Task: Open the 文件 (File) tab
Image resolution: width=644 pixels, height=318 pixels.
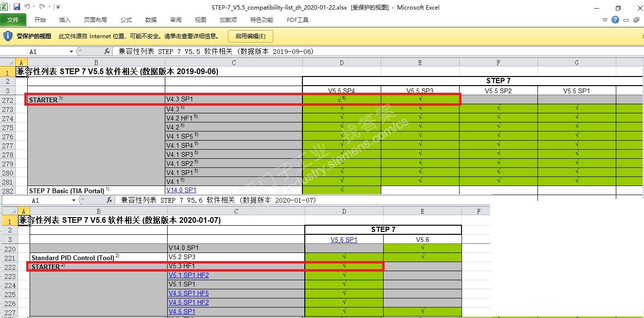Action: (x=13, y=20)
